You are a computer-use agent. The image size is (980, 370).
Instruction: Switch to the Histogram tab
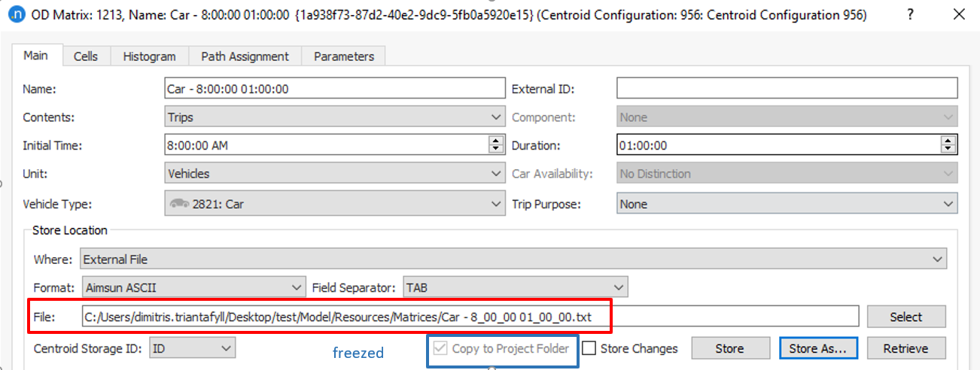point(149,56)
